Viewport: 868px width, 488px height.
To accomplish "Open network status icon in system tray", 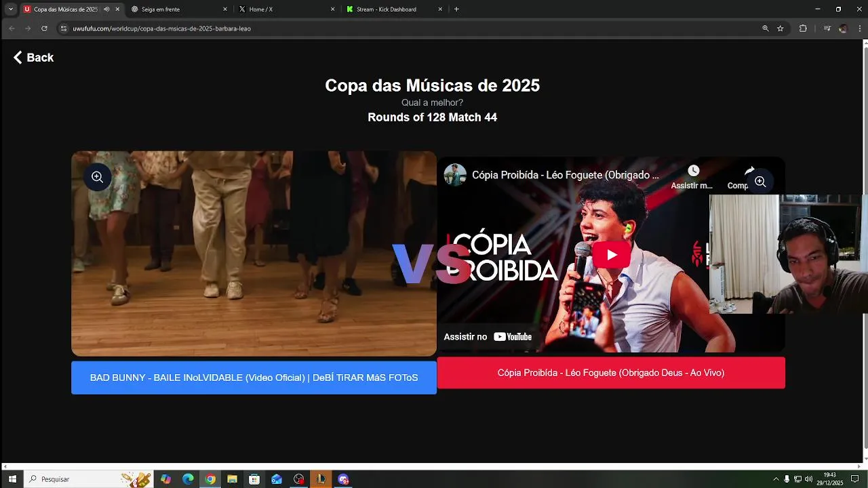I will (797, 479).
